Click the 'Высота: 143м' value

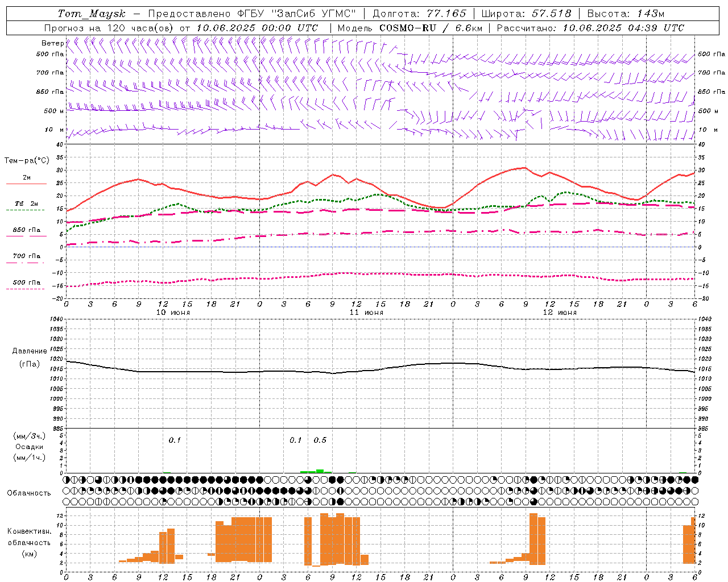coord(626,14)
